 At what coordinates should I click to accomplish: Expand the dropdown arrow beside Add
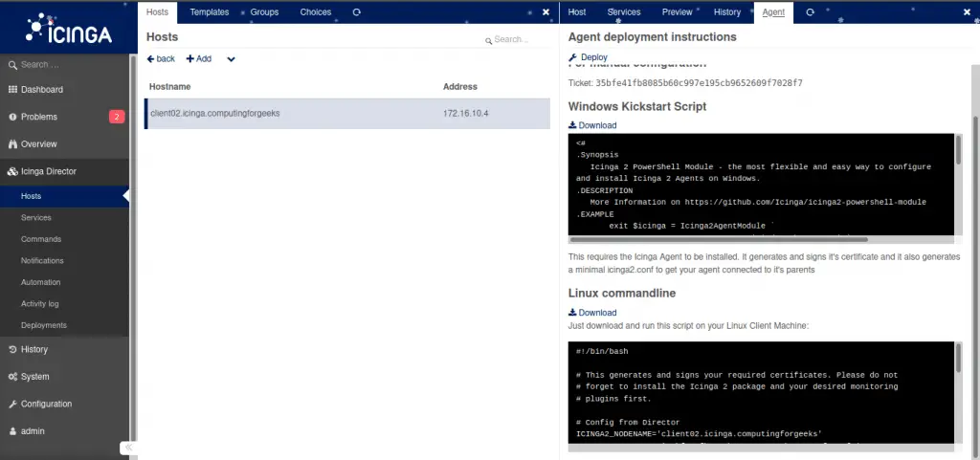(231, 59)
